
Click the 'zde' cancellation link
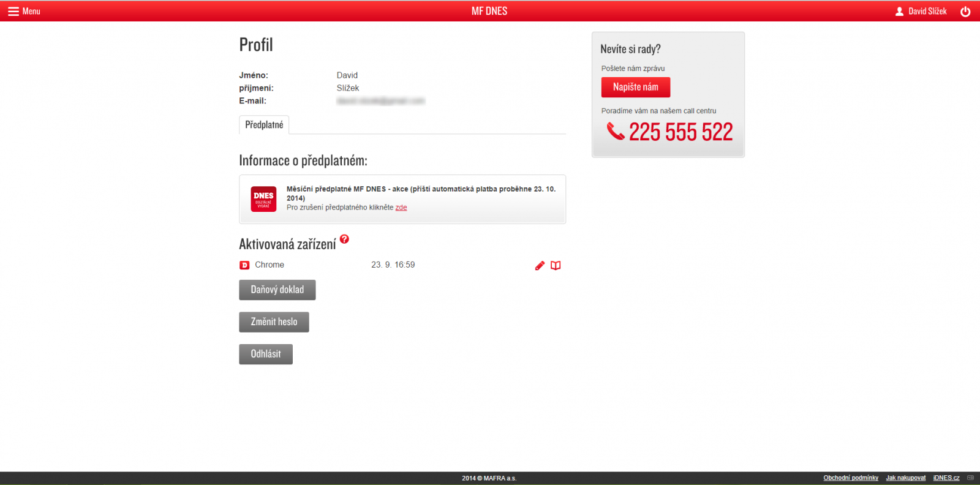[401, 208]
